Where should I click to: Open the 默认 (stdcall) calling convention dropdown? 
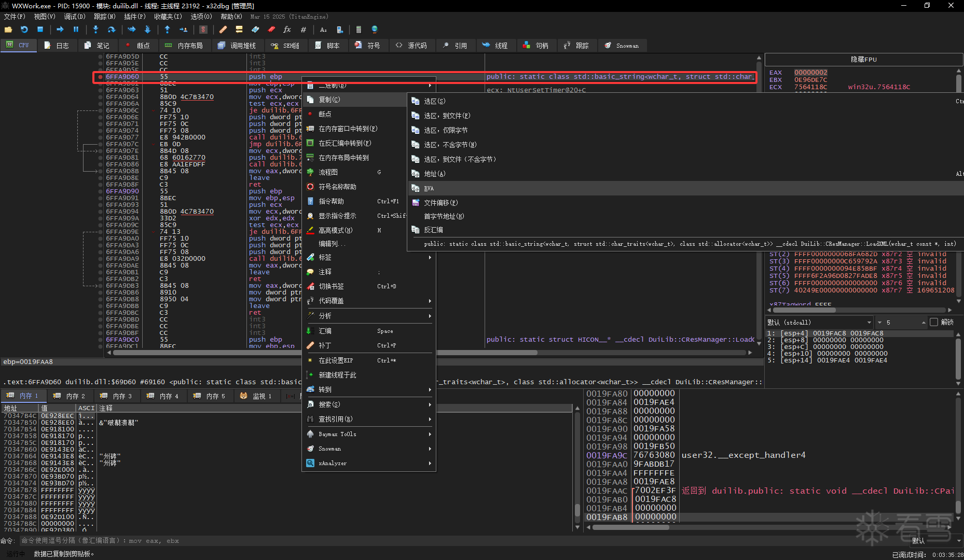[x=819, y=322]
